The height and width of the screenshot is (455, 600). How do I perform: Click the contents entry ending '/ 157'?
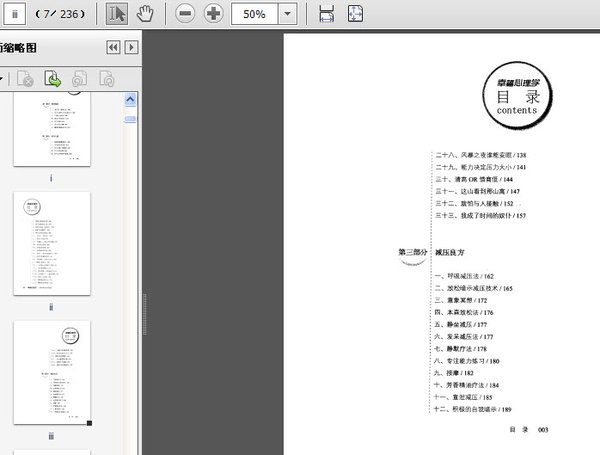[481, 215]
